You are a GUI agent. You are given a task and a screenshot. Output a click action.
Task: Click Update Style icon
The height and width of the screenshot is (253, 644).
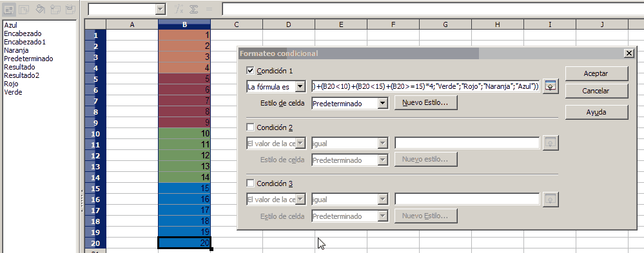(70, 9)
